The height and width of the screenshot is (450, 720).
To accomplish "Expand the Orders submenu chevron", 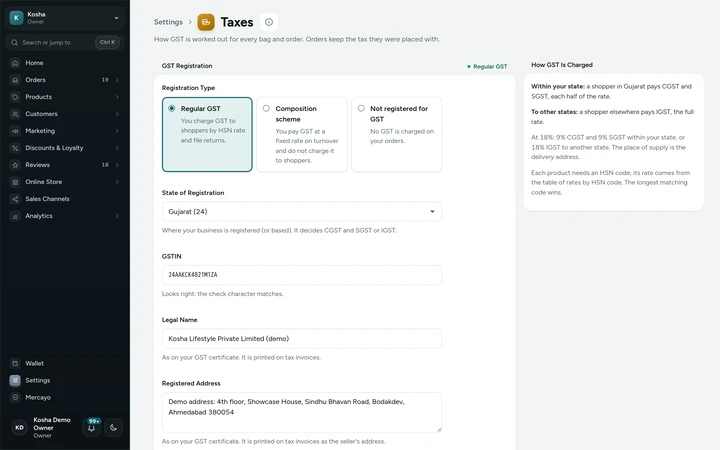I will pos(117,80).
